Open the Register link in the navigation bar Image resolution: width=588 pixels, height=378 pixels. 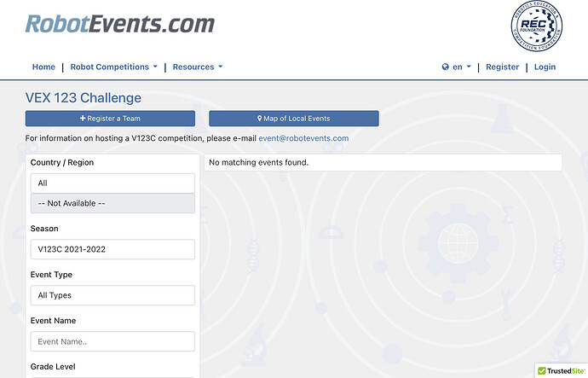(502, 67)
